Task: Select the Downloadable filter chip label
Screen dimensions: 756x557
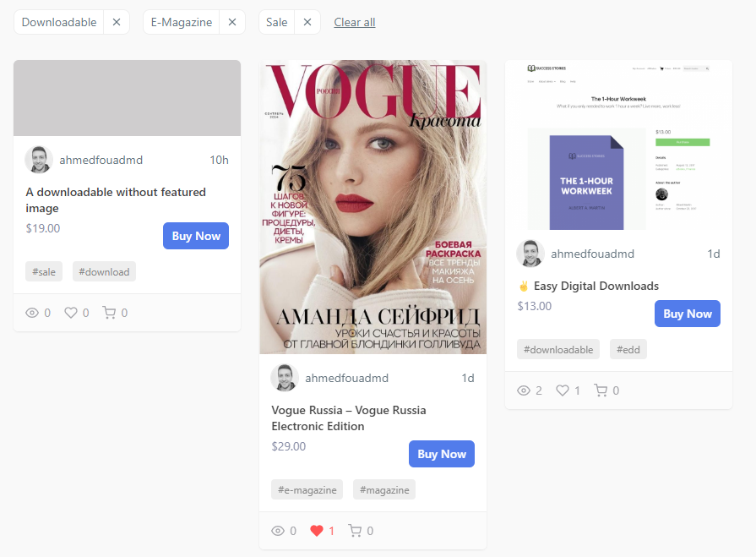Action: pos(59,22)
